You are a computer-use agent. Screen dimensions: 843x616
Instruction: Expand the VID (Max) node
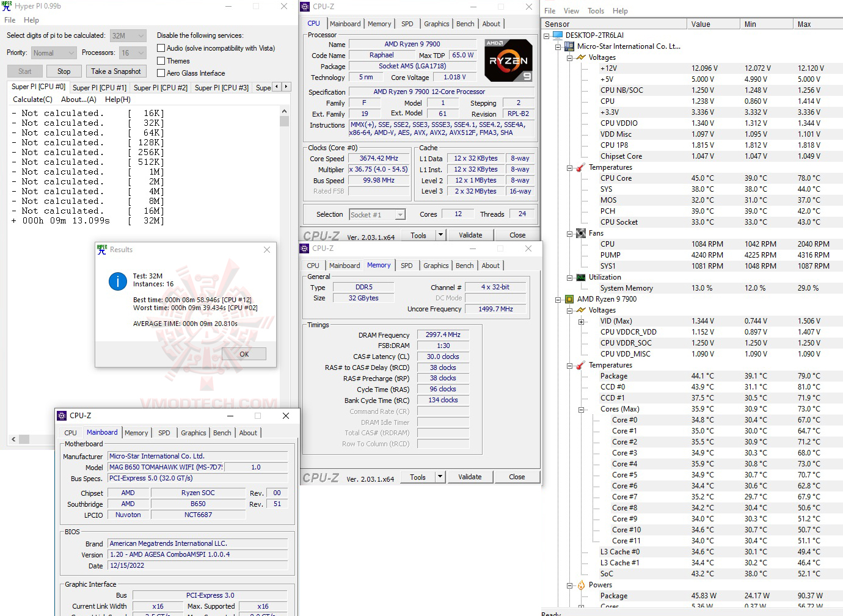click(581, 321)
